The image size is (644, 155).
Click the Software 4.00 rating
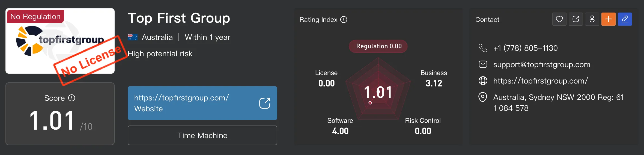340,126
